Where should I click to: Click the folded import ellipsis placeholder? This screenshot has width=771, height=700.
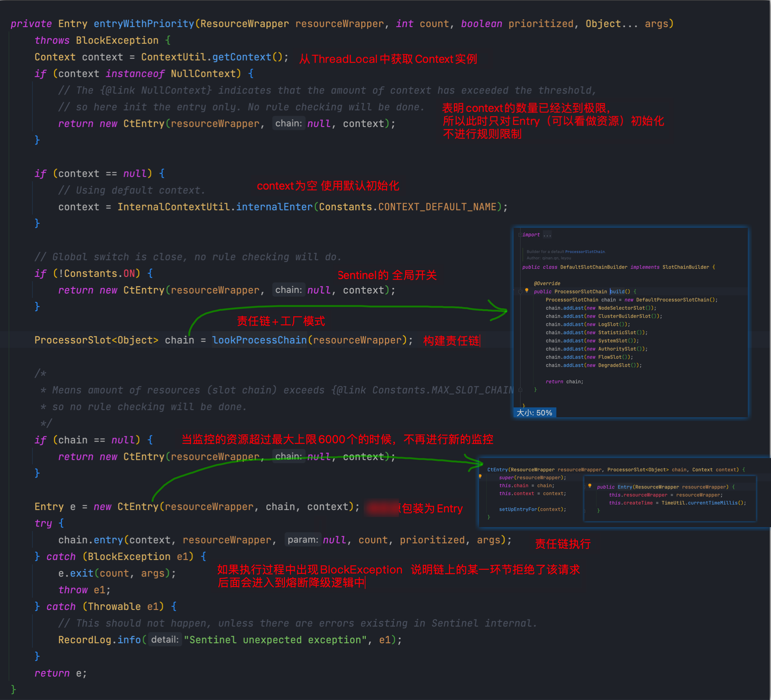pyautogui.click(x=547, y=235)
